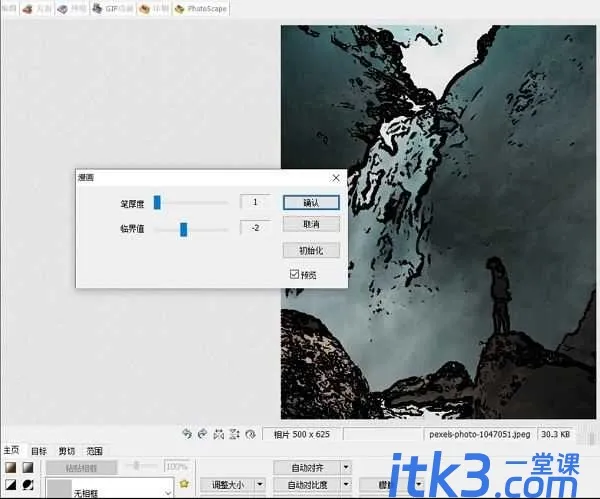Apply the grayscale effect icon
The width and height of the screenshot is (600, 499).
tap(28, 467)
